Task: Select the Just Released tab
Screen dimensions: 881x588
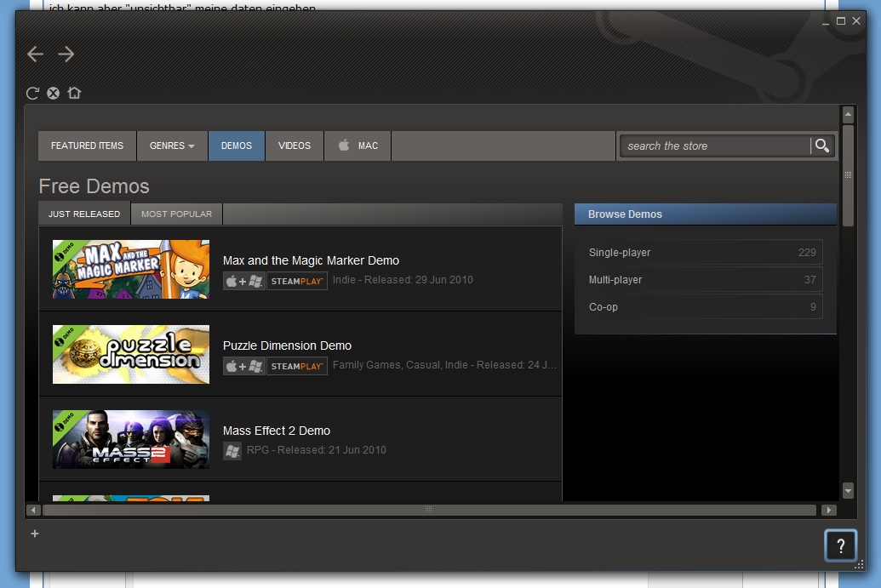Action: pyautogui.click(x=84, y=214)
